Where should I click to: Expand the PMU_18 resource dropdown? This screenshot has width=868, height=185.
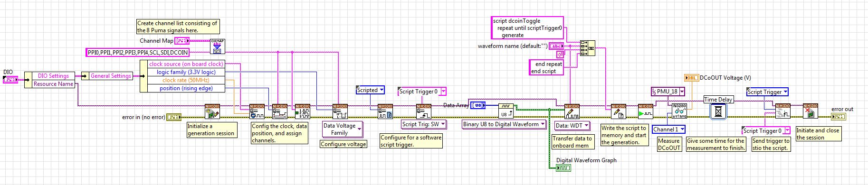click(x=668, y=92)
